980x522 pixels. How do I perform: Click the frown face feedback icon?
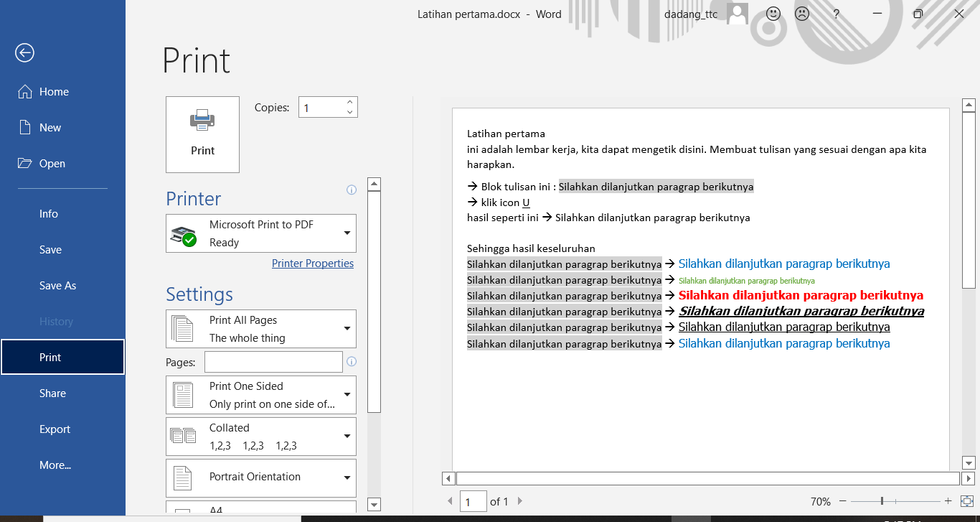coord(802,14)
